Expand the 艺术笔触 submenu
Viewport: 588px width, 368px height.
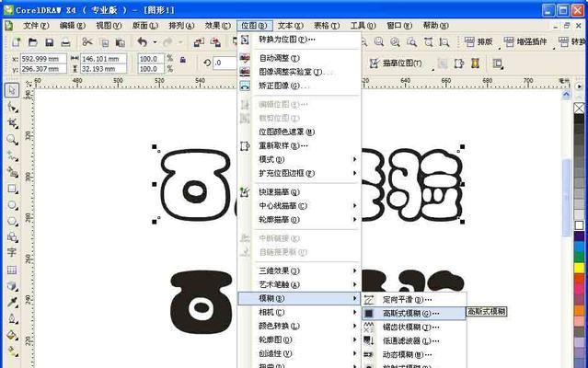(299, 284)
